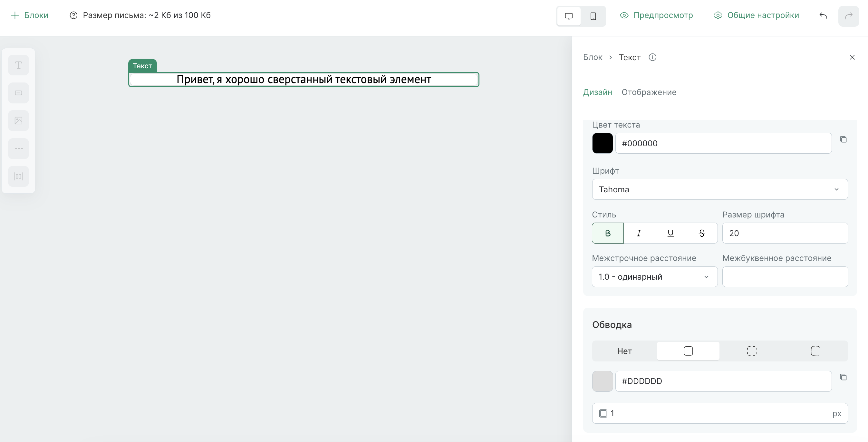Image resolution: width=868 pixels, height=442 pixels.
Task: Open Предпросмотр preview
Action: click(656, 15)
